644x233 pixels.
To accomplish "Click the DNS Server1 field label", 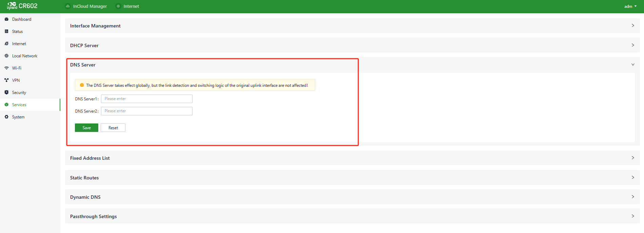I will coord(87,99).
